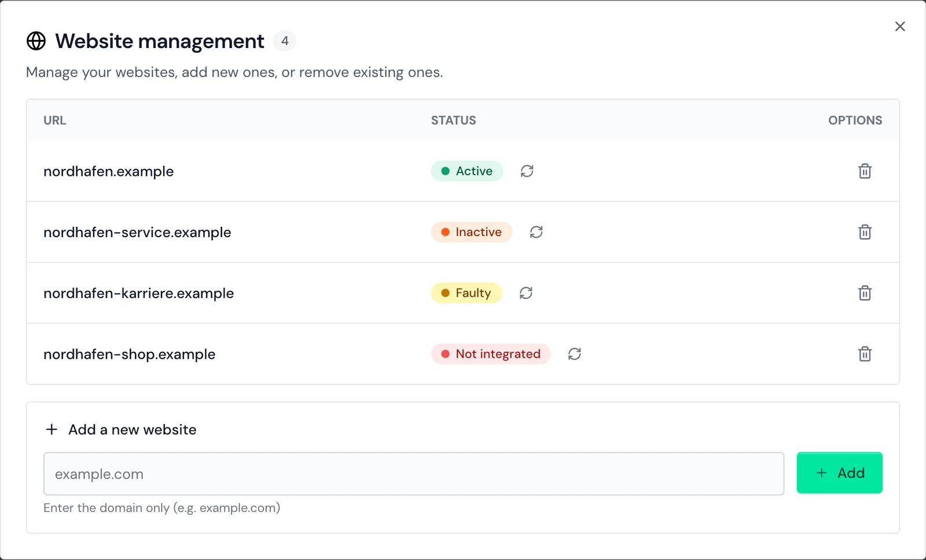Select the nordhafen-service.example URL text

point(137,232)
